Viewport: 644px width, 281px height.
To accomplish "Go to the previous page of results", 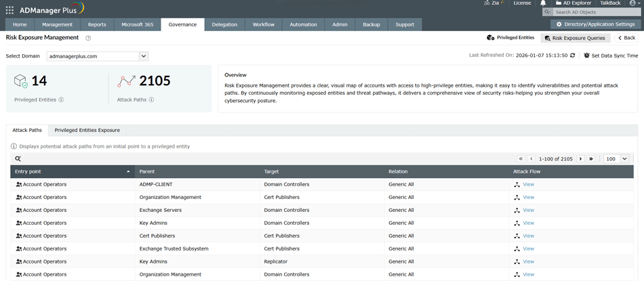I will click(x=531, y=158).
